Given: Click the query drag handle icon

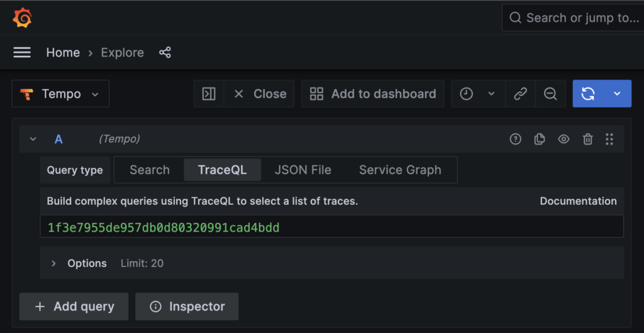Looking at the screenshot, I should [609, 139].
